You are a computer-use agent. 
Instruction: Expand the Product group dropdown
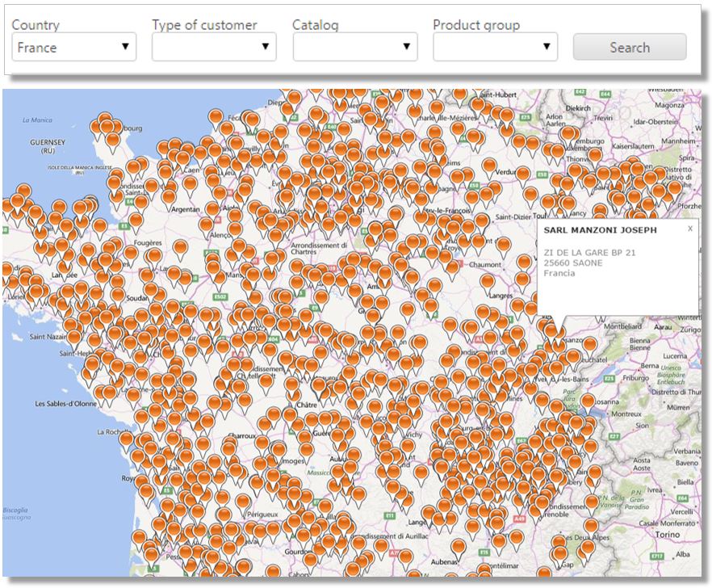pyautogui.click(x=495, y=47)
